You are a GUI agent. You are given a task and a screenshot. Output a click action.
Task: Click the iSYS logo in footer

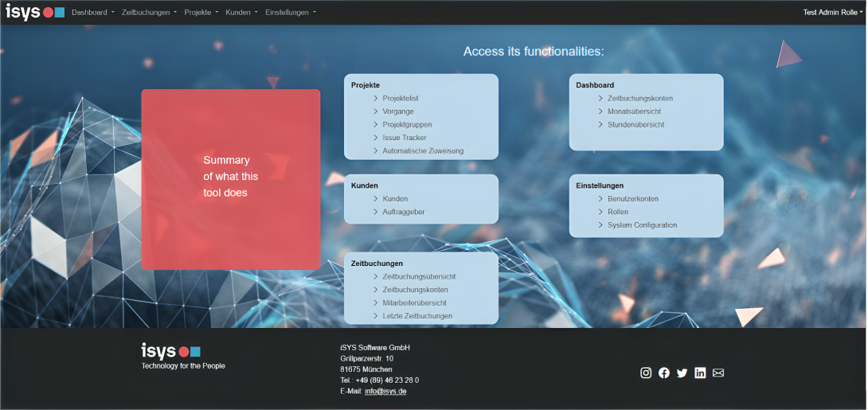171,351
